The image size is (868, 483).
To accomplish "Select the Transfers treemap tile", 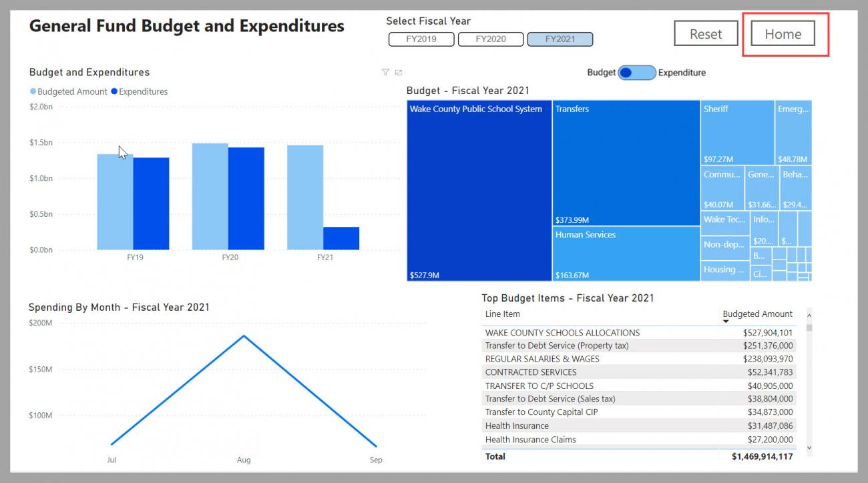I will pyautogui.click(x=626, y=163).
